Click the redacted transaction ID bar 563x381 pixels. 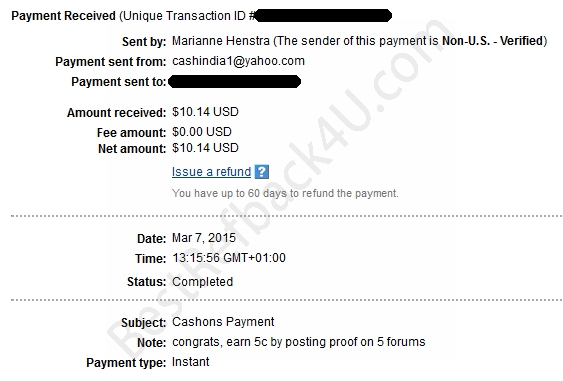pos(324,16)
